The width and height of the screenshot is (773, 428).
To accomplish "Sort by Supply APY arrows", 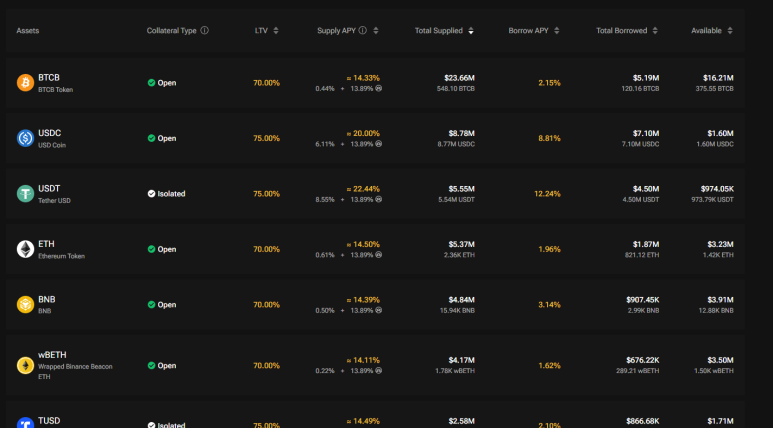I will (x=376, y=31).
